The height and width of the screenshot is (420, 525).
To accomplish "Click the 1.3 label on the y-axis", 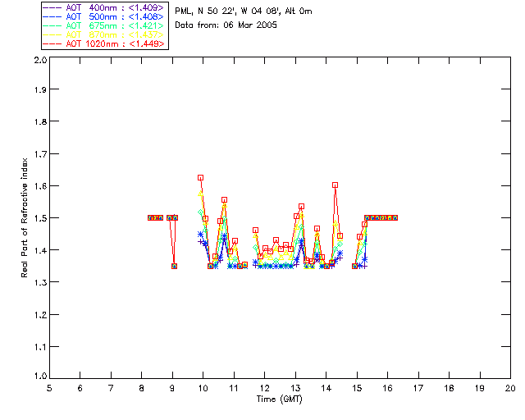I will (40, 282).
